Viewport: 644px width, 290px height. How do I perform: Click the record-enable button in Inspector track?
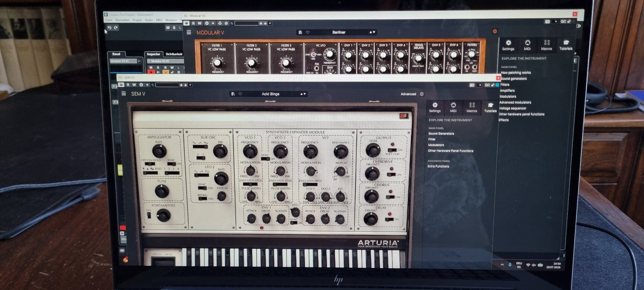click(x=151, y=72)
